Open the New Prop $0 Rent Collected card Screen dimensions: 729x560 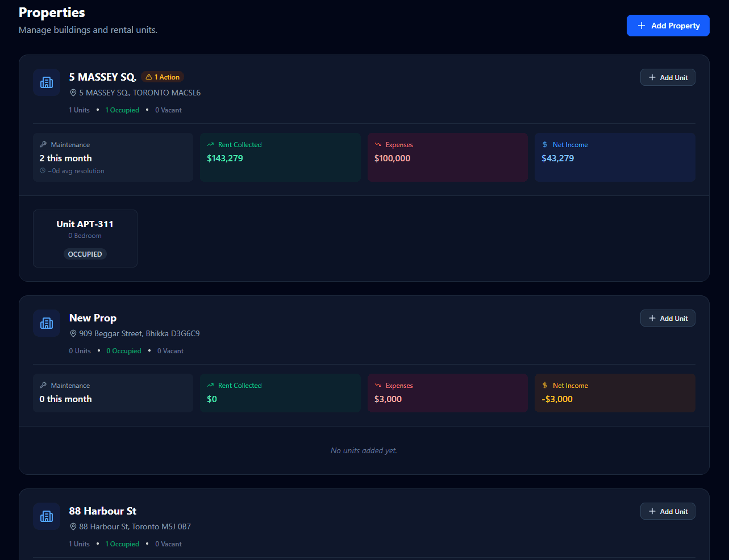[280, 393]
